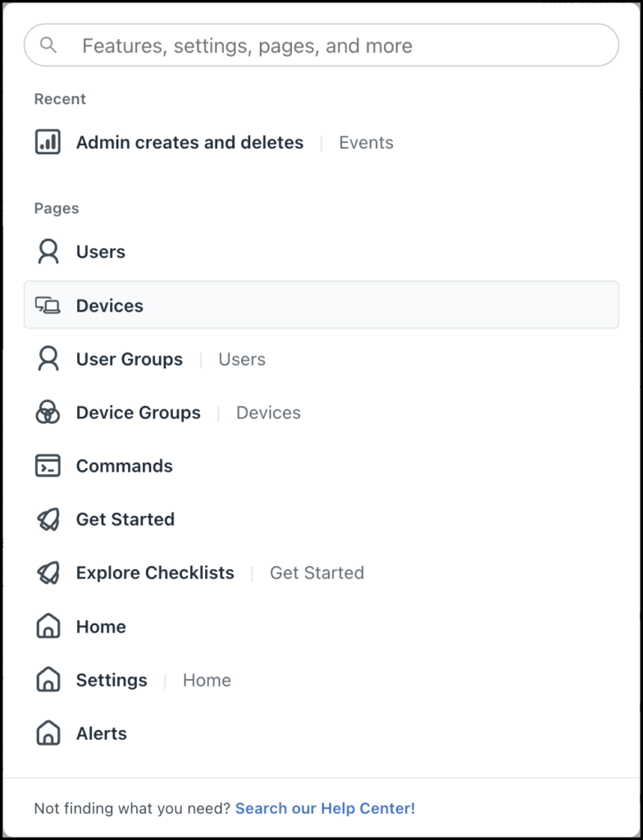643x840 pixels.
Task: Open the Explore Checklists entry
Action: pyautogui.click(x=154, y=573)
